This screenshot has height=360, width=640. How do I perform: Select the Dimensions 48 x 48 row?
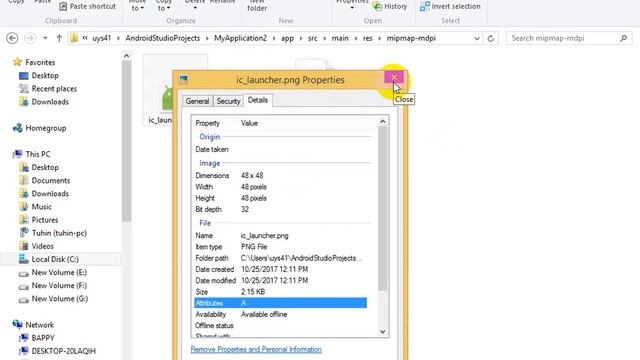click(281, 176)
